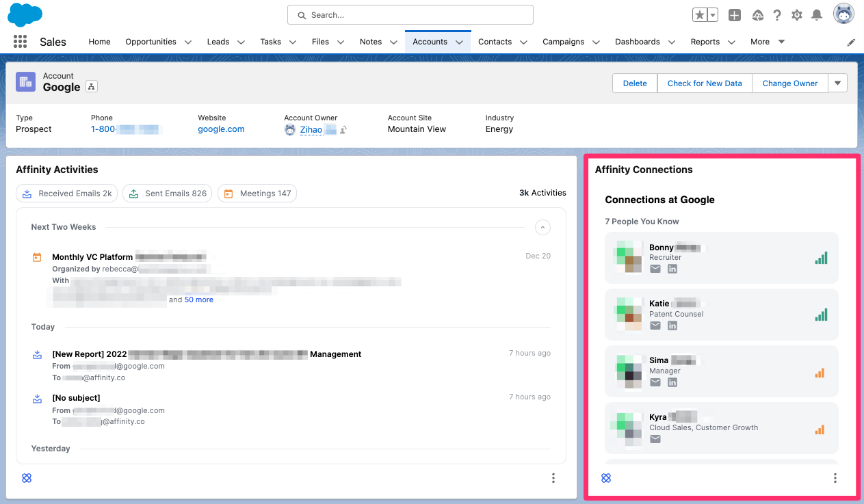The height and width of the screenshot is (504, 864).
Task: Open the google.com website link
Action: 221,129
